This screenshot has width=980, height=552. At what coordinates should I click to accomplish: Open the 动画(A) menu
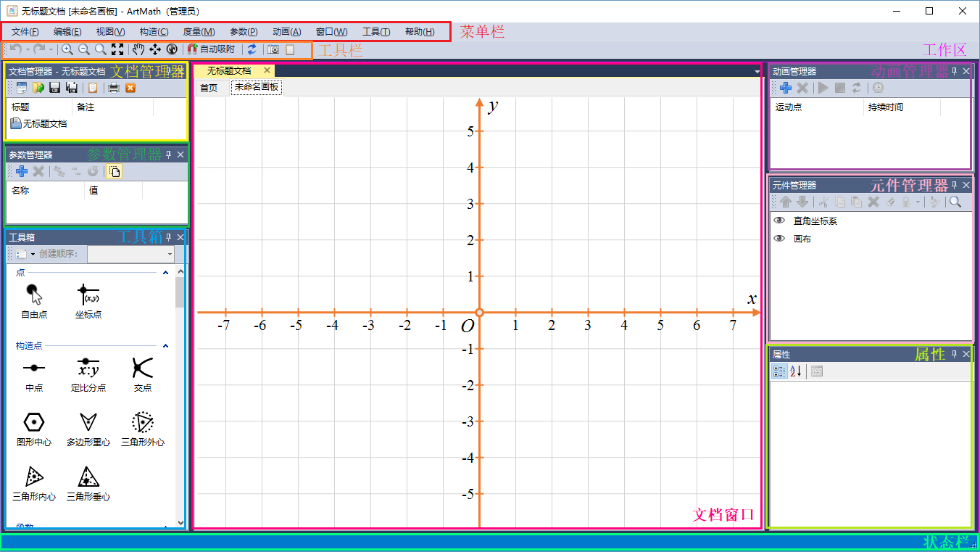[x=287, y=32]
